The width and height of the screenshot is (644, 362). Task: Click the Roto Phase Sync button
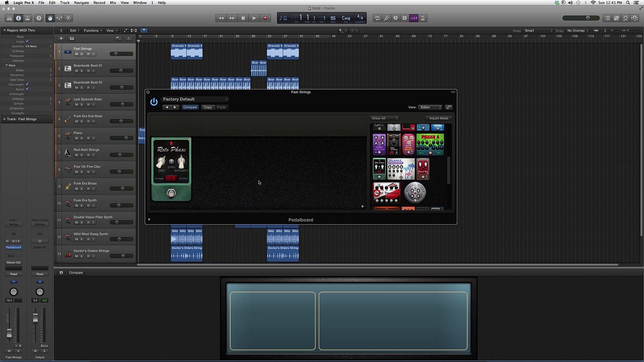pyautogui.click(x=172, y=161)
